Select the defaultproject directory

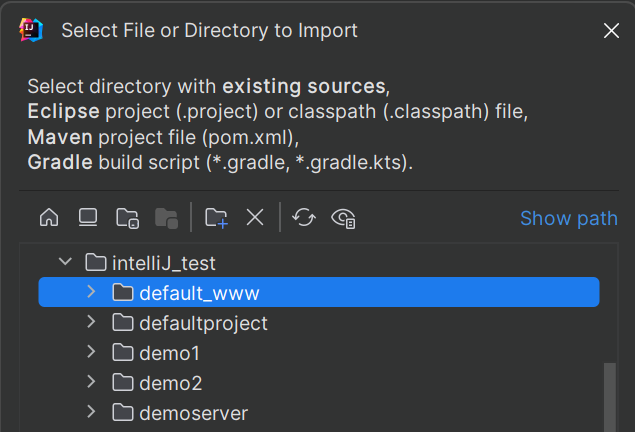pos(203,323)
